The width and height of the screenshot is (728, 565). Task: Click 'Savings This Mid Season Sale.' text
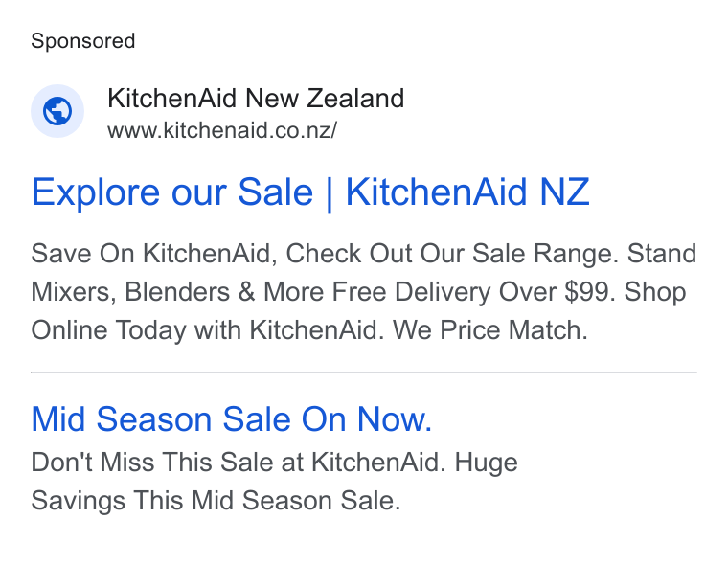216,501
